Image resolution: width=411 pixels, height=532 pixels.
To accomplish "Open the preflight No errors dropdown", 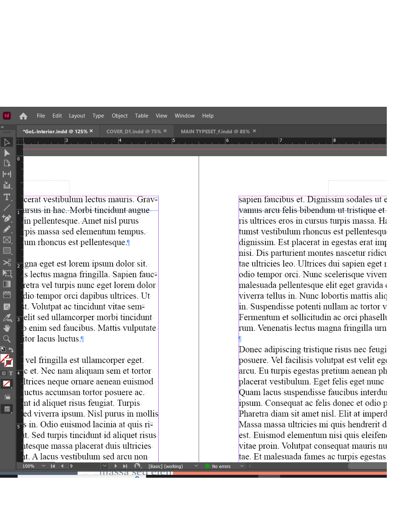I will click(242, 466).
